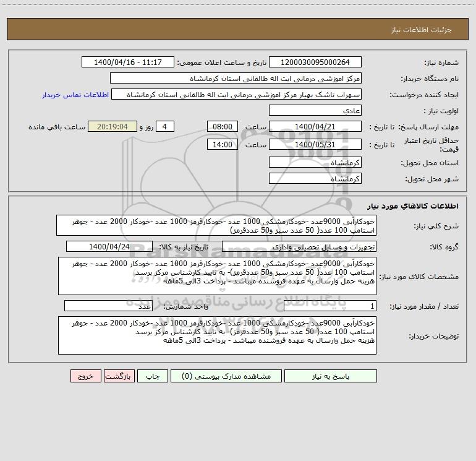Click the remaining days field showing 4
The height and width of the screenshot is (461, 476).
click(165, 126)
